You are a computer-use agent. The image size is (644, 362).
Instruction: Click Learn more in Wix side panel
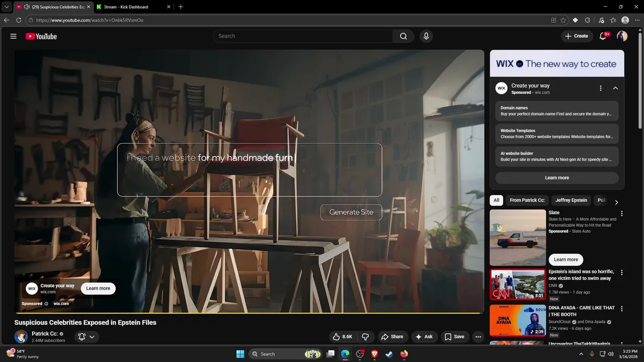point(557,178)
